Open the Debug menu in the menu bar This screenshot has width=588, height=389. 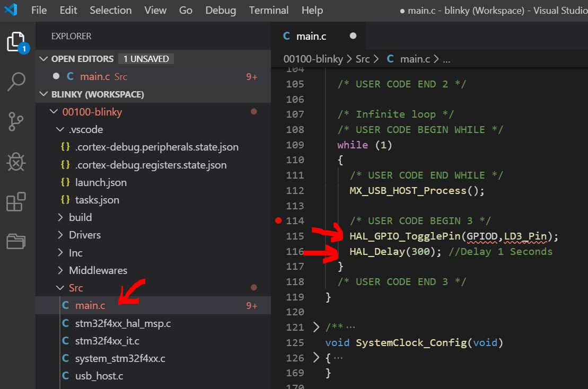click(x=220, y=10)
